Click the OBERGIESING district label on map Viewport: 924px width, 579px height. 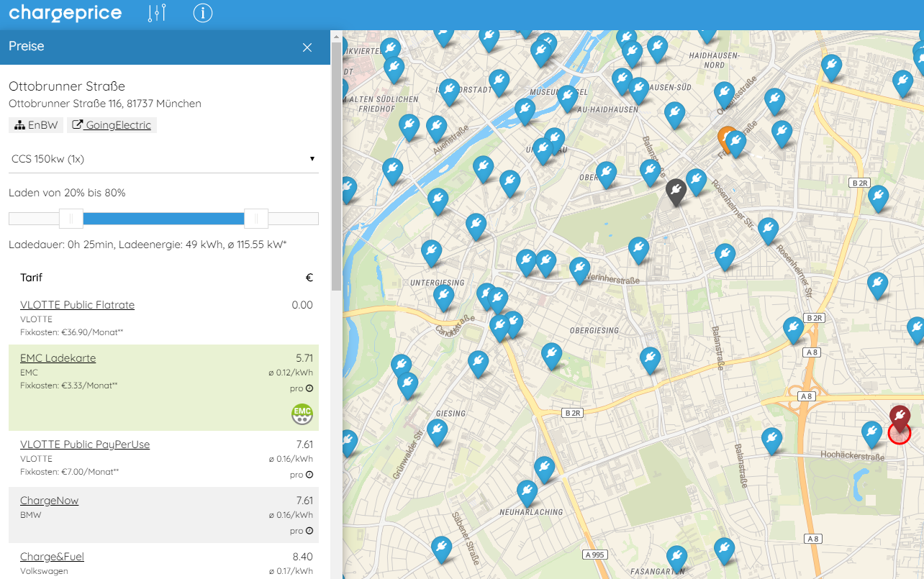[594, 330]
